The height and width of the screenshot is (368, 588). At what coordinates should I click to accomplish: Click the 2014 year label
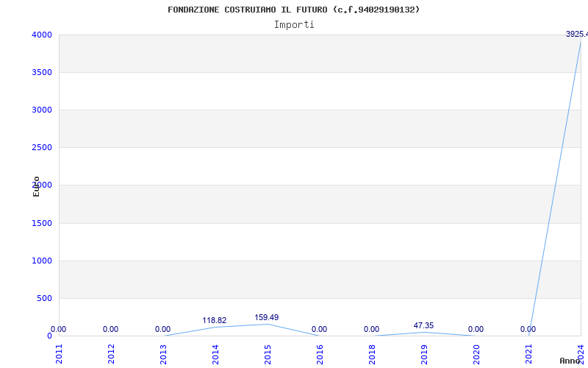pyautogui.click(x=215, y=354)
